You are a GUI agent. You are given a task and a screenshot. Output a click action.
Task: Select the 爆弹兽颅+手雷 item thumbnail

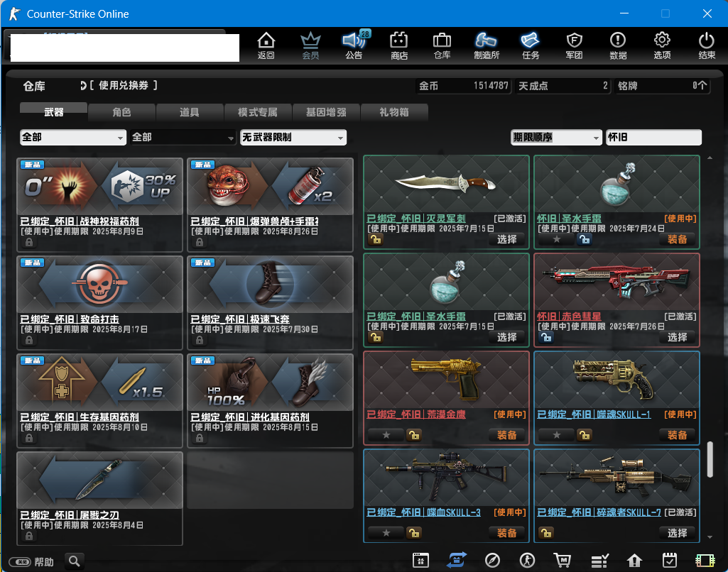(270, 187)
